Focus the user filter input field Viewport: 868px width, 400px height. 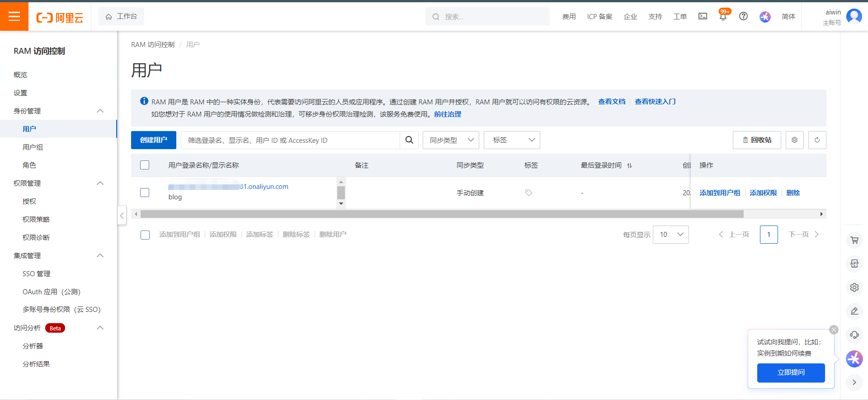pos(290,140)
